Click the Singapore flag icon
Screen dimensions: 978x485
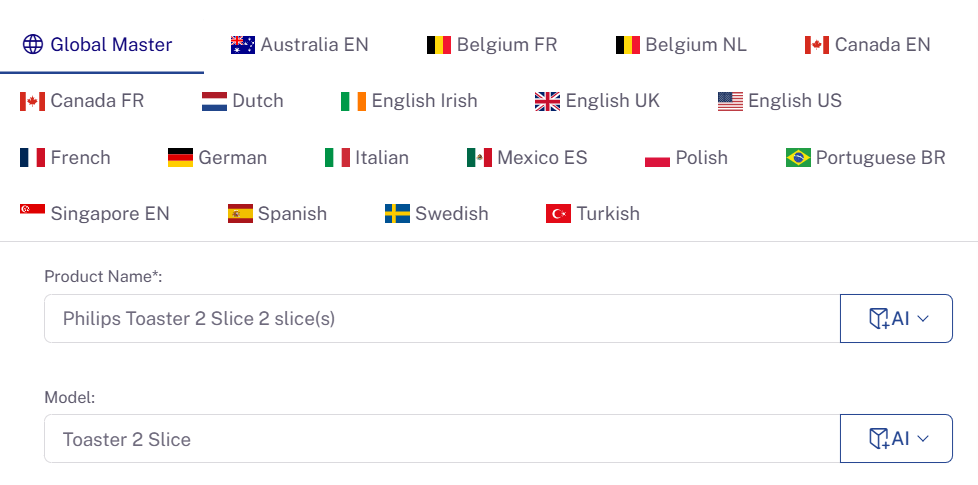pyautogui.click(x=32, y=209)
